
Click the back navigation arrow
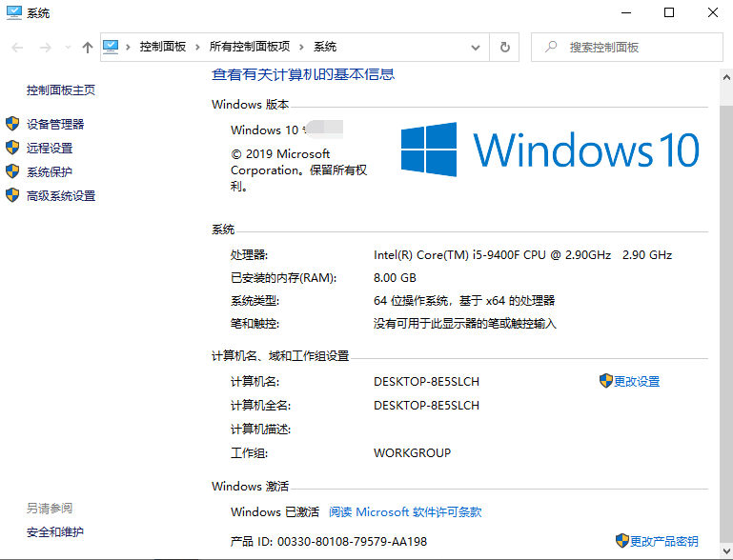pyautogui.click(x=17, y=47)
